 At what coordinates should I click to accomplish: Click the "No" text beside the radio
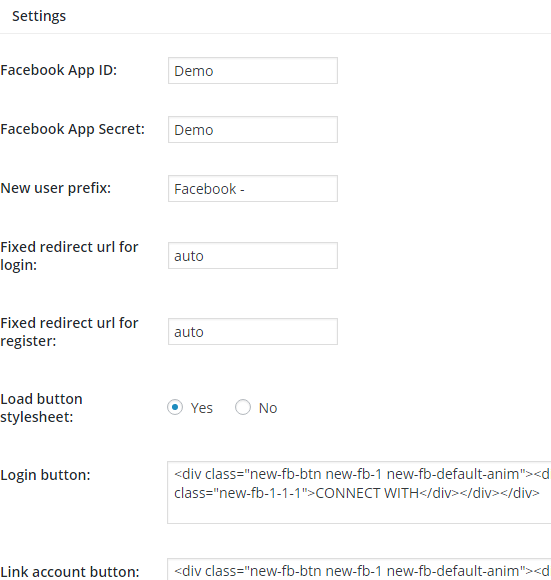click(268, 408)
